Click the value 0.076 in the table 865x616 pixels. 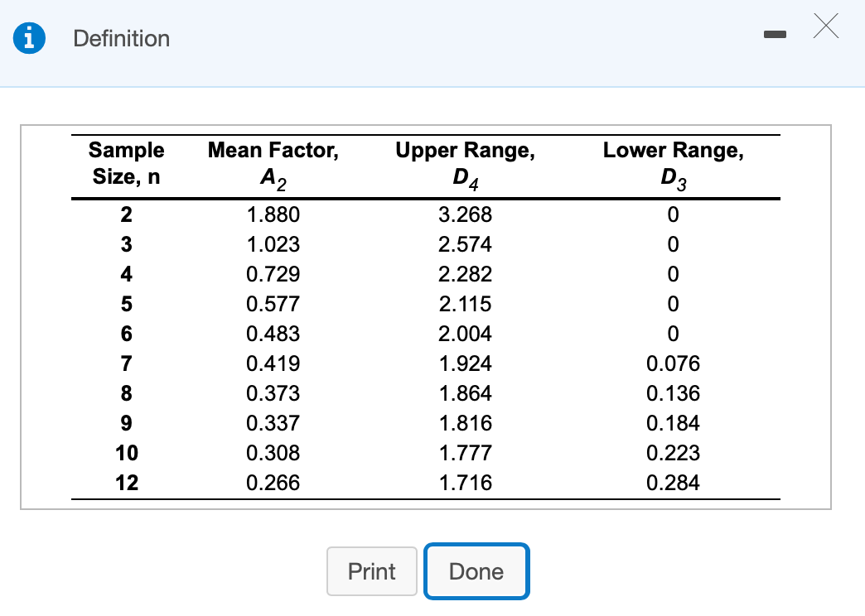click(673, 363)
